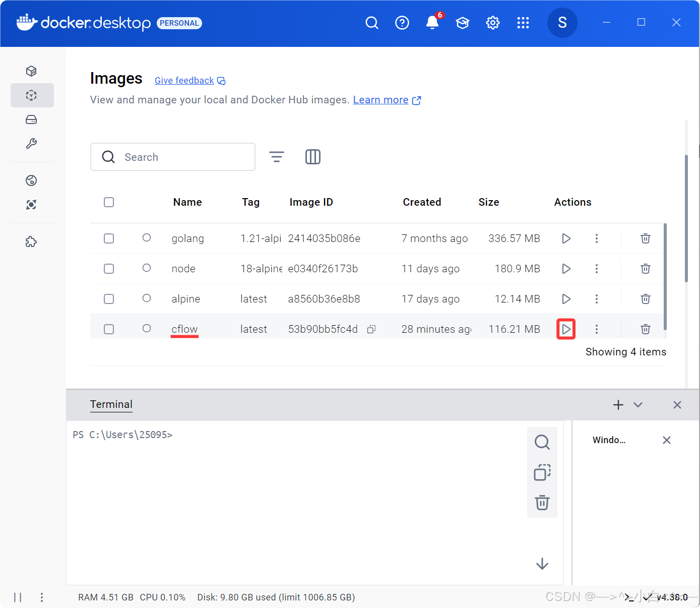Select the Volumes sidebar icon
Screen dimensions: 700x608
31,119
